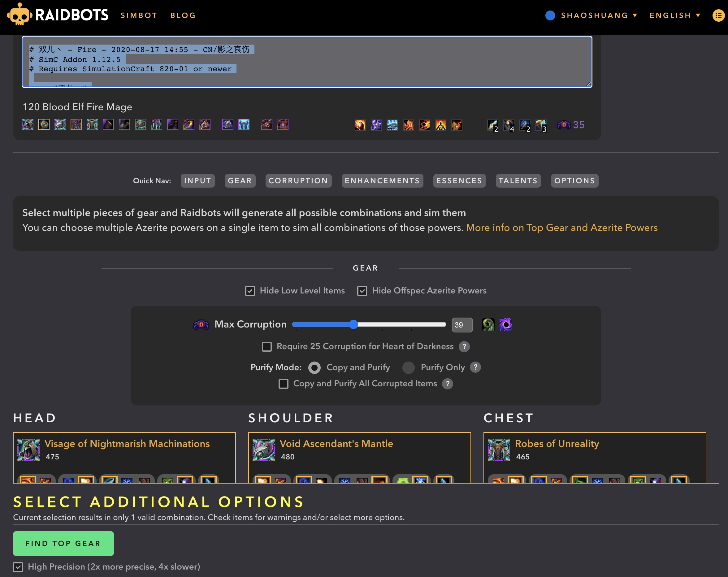Image resolution: width=728 pixels, height=577 pixels.
Task: Open the SHAOSHUANG account dropdown
Action: tap(594, 15)
